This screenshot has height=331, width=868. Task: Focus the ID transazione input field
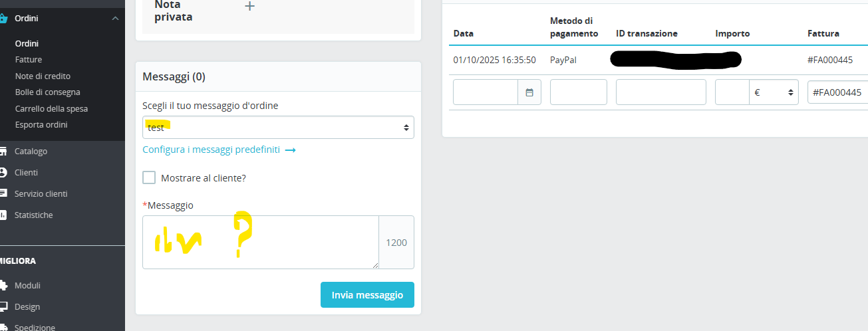point(660,92)
